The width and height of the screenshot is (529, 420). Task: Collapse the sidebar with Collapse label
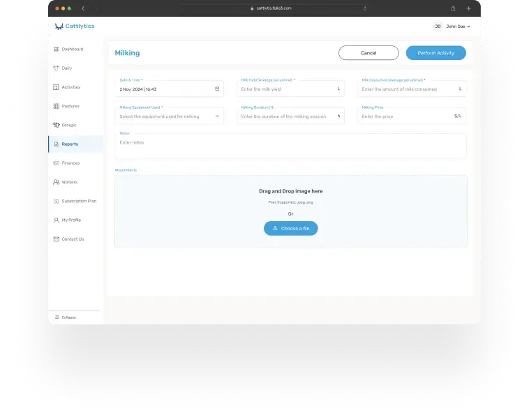pyautogui.click(x=69, y=317)
